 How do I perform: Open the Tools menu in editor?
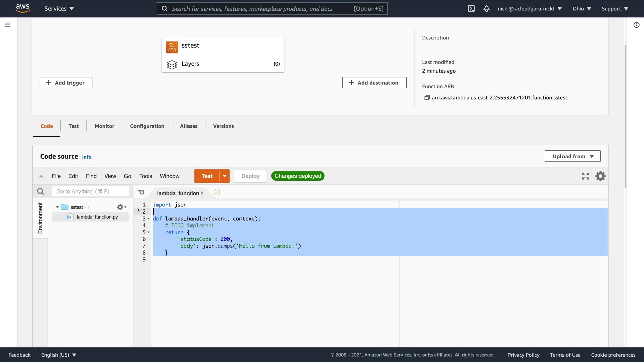point(145,176)
